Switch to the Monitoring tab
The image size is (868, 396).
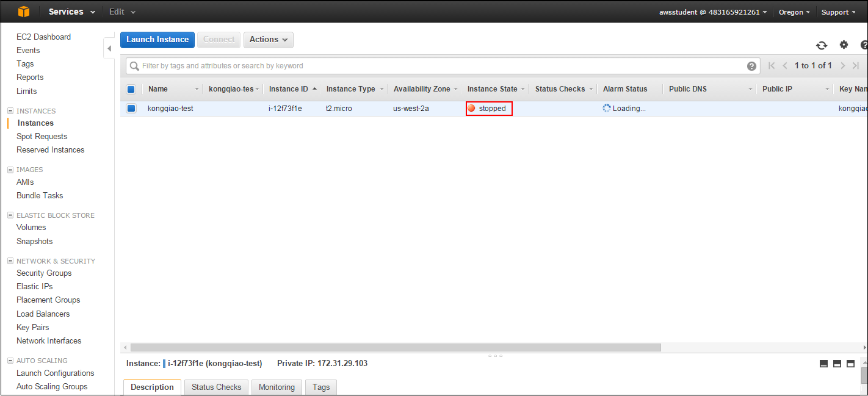(277, 387)
